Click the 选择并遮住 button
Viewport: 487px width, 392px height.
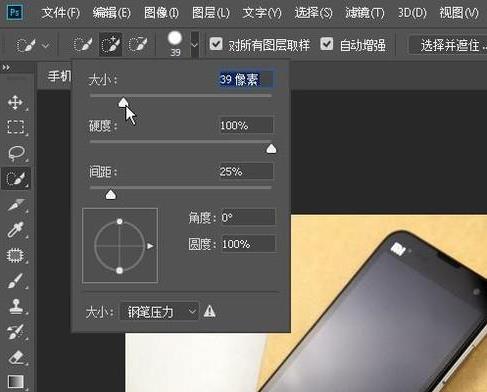click(x=449, y=45)
